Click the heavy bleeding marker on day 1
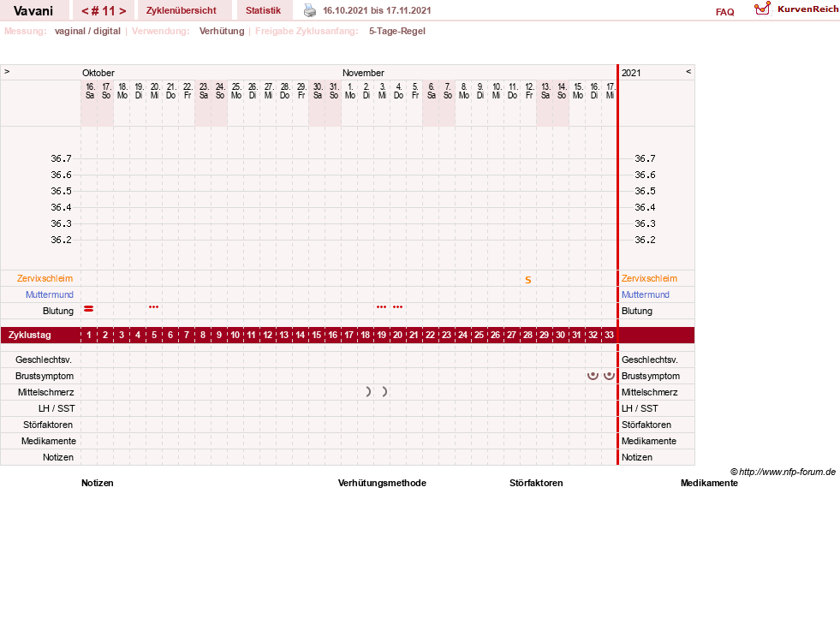The width and height of the screenshot is (840, 636). (89, 309)
